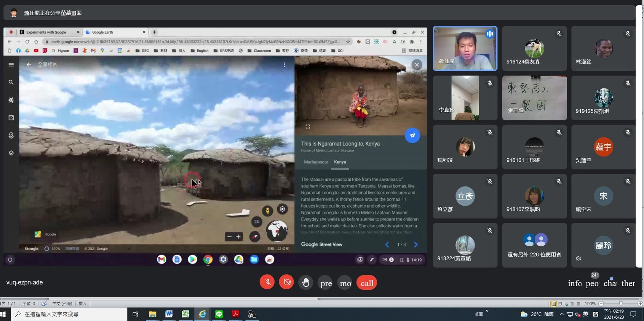Click the Google Earth search magnifier icon

11,82
